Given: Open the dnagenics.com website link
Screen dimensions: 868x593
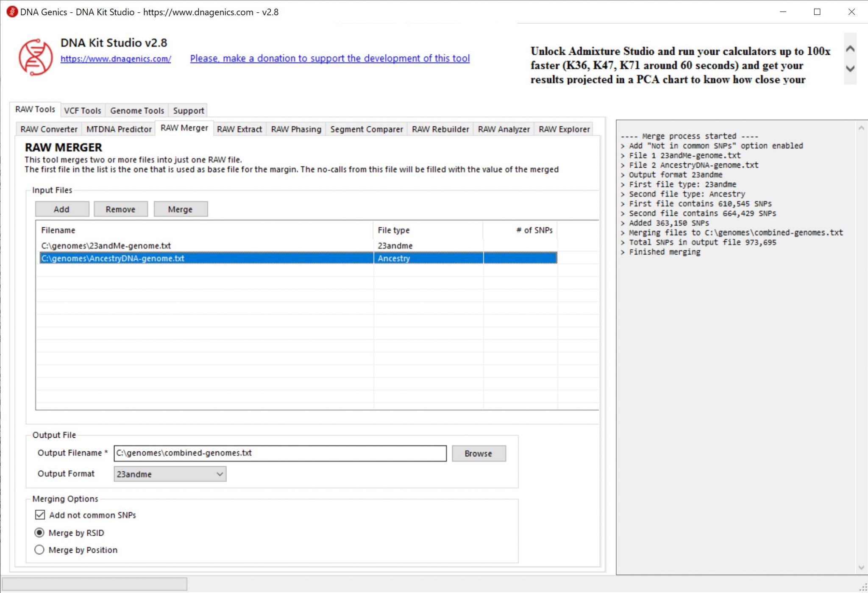Looking at the screenshot, I should coord(116,59).
